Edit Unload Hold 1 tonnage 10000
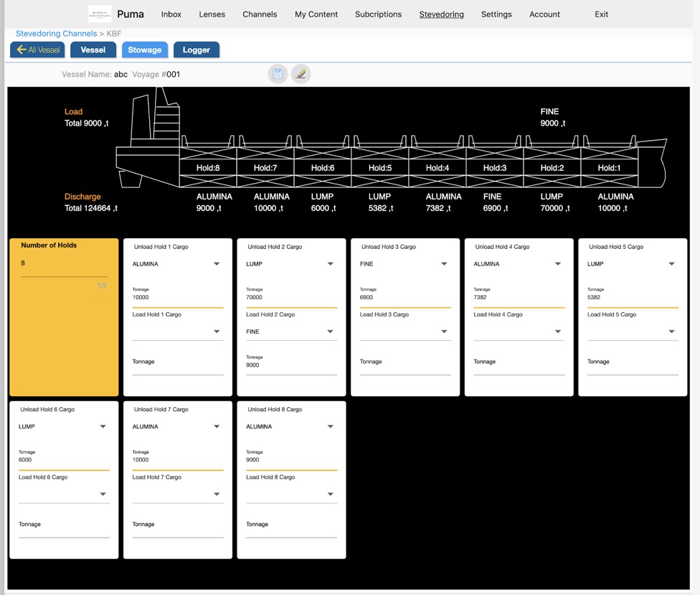This screenshot has height=595, width=700. point(178,297)
